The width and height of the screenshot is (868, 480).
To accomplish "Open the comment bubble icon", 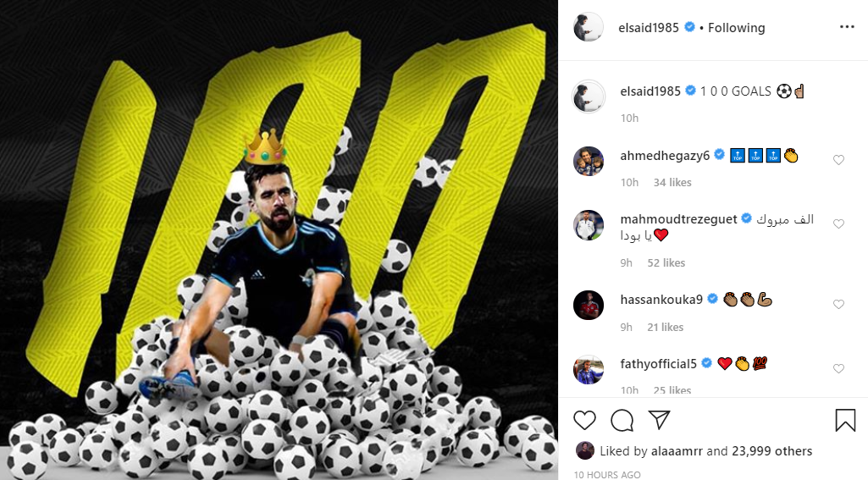I will pos(622,420).
